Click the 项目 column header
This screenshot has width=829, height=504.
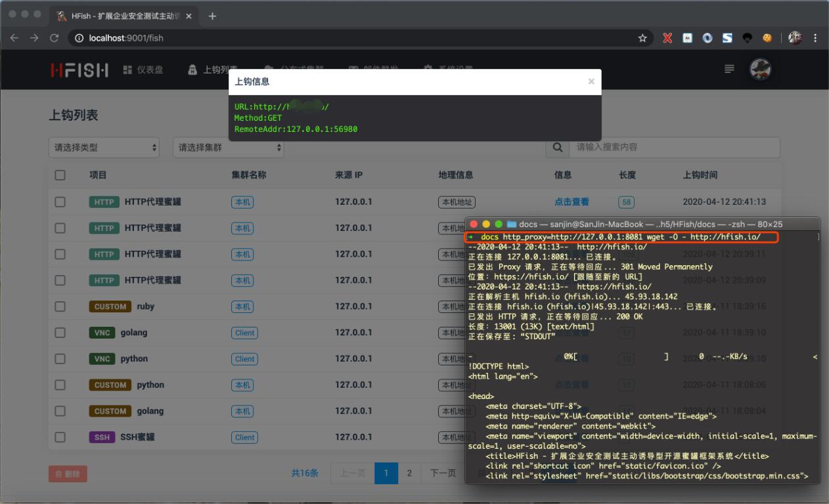pyautogui.click(x=98, y=175)
